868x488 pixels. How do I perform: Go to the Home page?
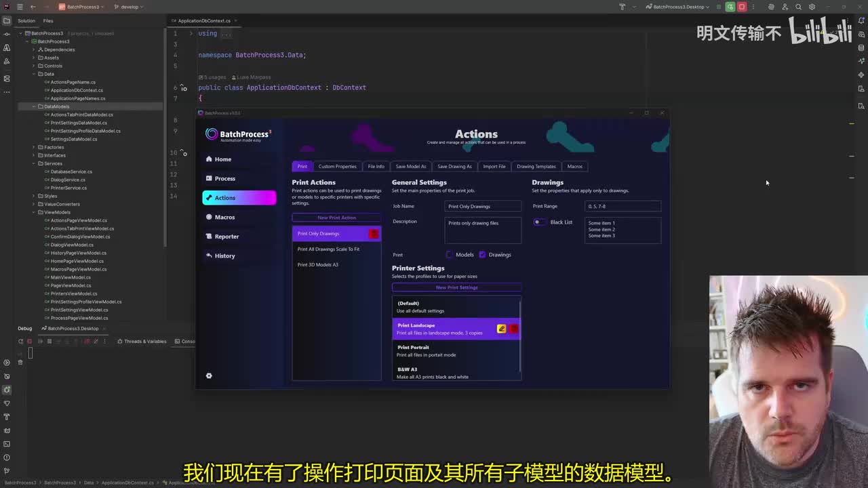[239, 159]
